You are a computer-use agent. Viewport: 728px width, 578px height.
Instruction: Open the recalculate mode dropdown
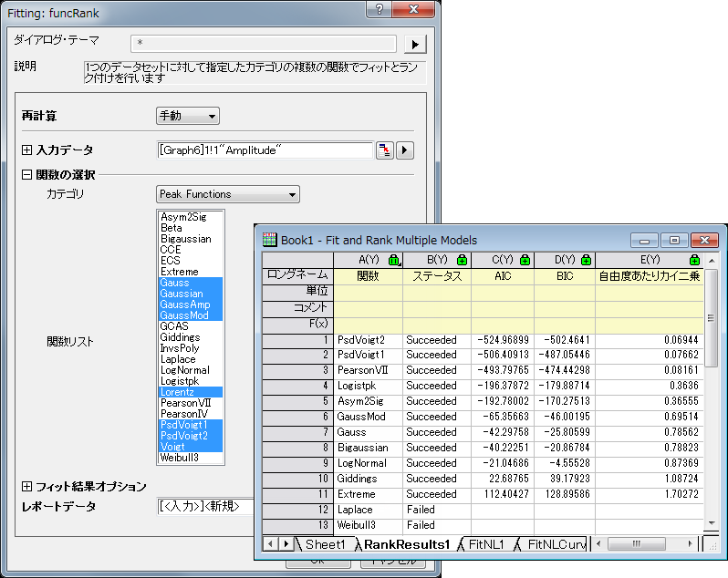(188, 116)
